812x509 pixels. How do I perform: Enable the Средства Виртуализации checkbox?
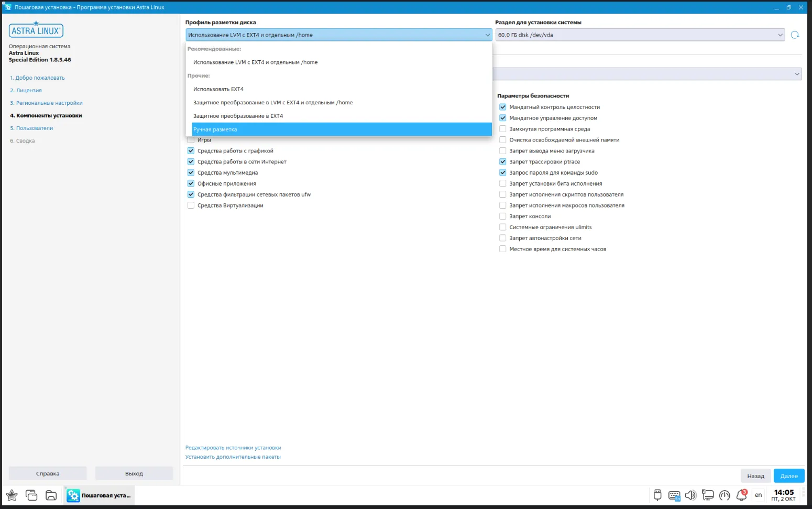coord(191,205)
